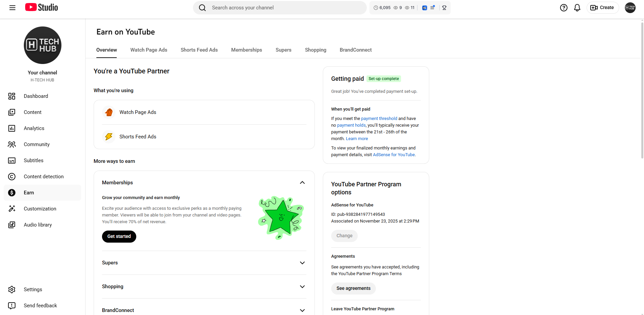
Task: Open the hamburger navigation menu
Action: pyautogui.click(x=12, y=8)
